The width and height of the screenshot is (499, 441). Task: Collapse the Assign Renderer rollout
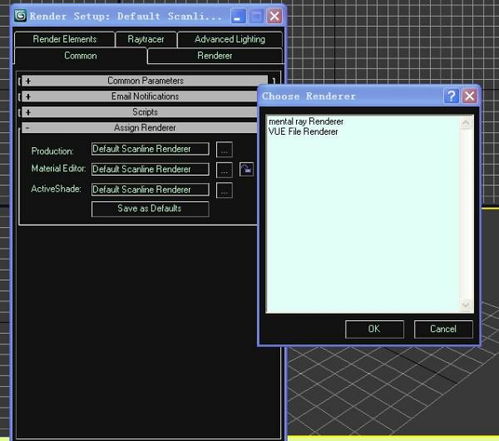[140, 128]
